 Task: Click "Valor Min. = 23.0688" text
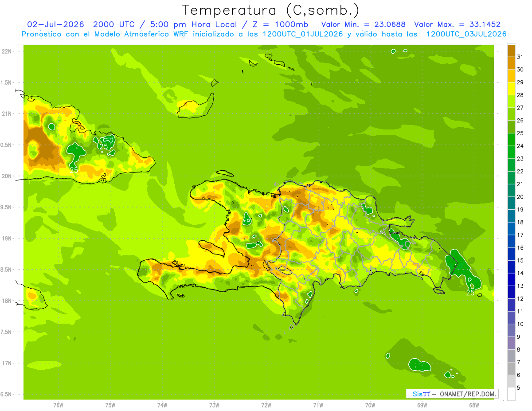(363, 24)
